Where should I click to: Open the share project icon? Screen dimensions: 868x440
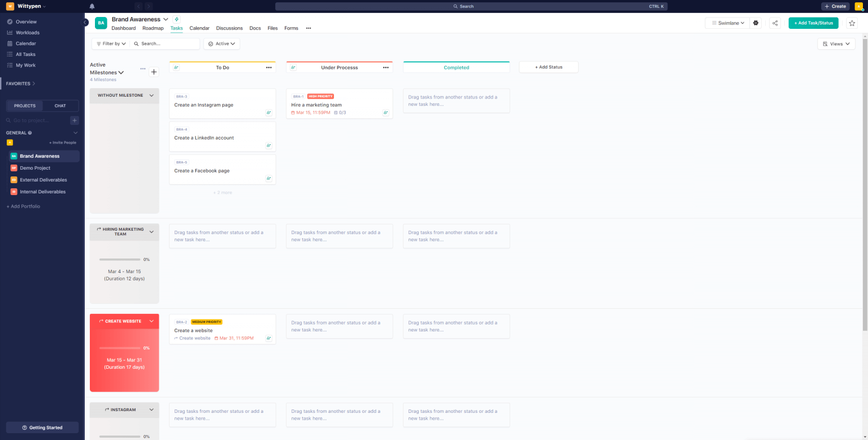[775, 23]
